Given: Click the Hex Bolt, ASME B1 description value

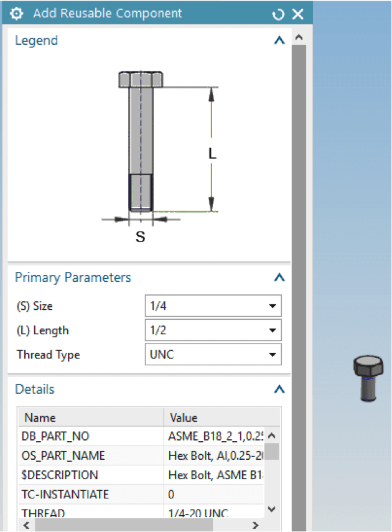Looking at the screenshot, I should tap(215, 475).
